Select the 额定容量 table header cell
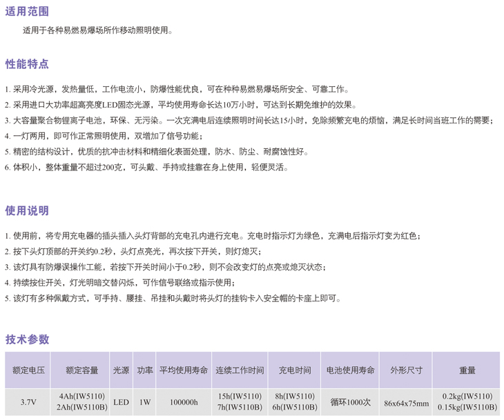This screenshot has width=504, height=420. pyautogui.click(x=82, y=370)
